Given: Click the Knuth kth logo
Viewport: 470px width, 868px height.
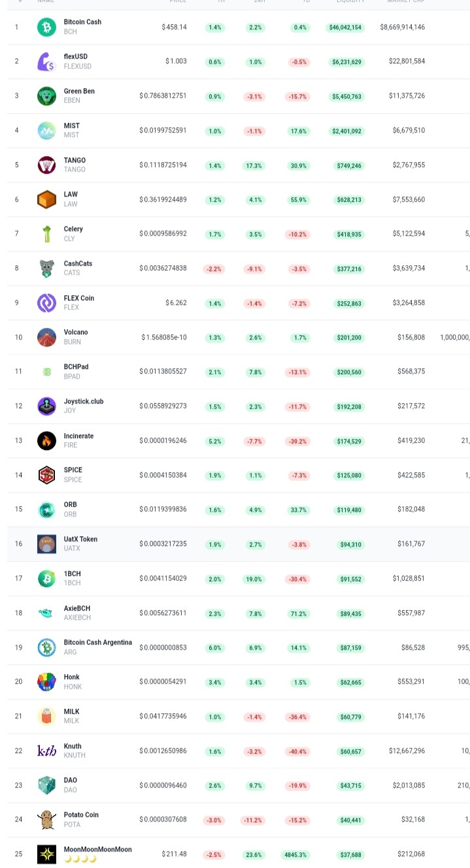Looking at the screenshot, I should coord(46,751).
